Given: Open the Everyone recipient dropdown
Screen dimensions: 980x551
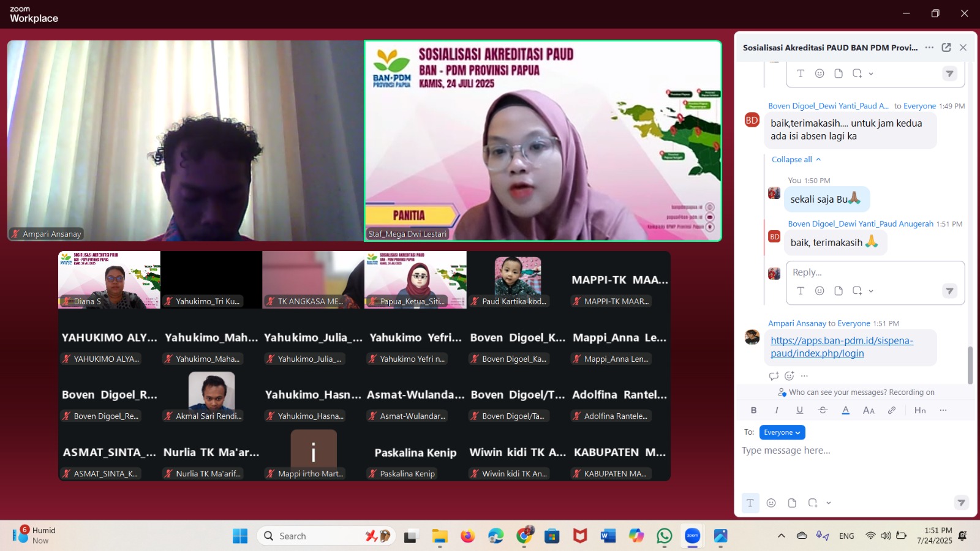Looking at the screenshot, I should click(x=782, y=432).
